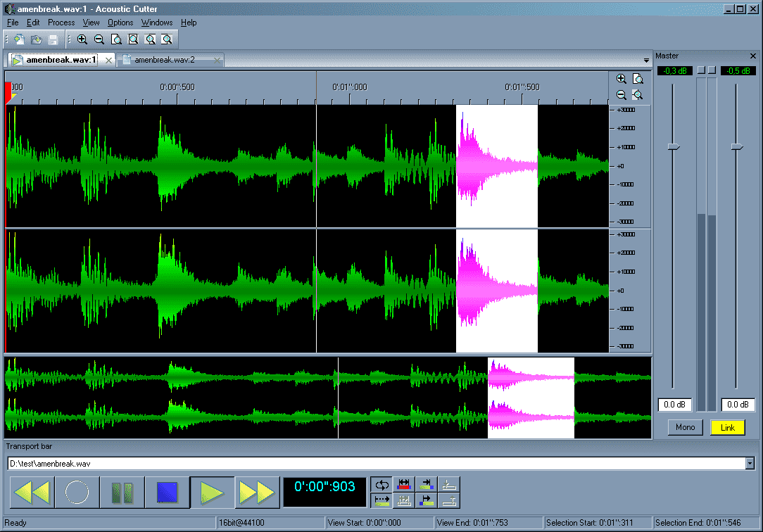763x532 pixels.
Task: Click the go-to-selection-start transport icon
Action: 425,500
